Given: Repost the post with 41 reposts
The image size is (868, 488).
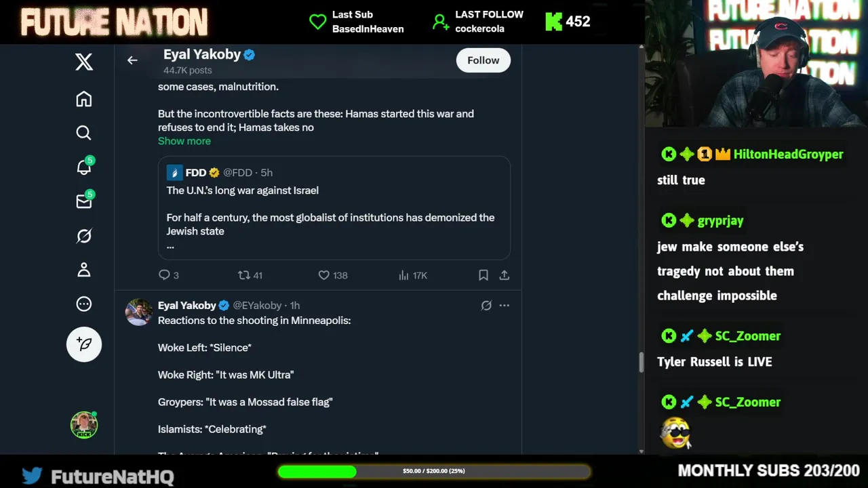Looking at the screenshot, I should pyautogui.click(x=250, y=275).
